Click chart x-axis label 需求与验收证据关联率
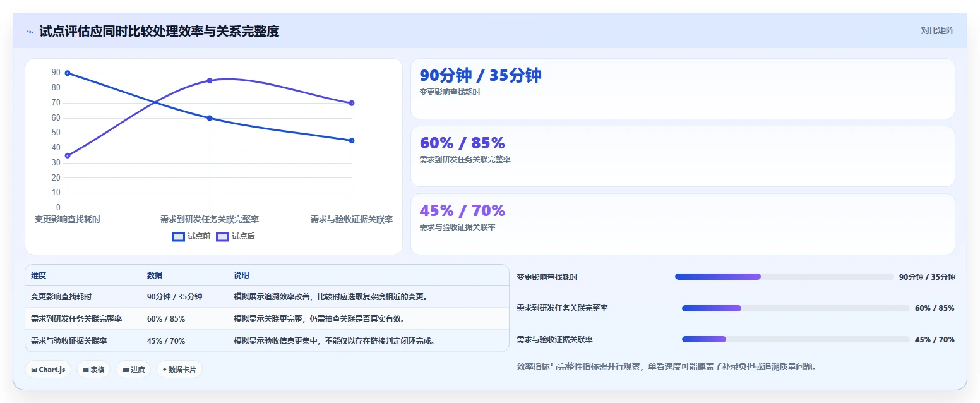The width and height of the screenshot is (980, 403). point(352,219)
